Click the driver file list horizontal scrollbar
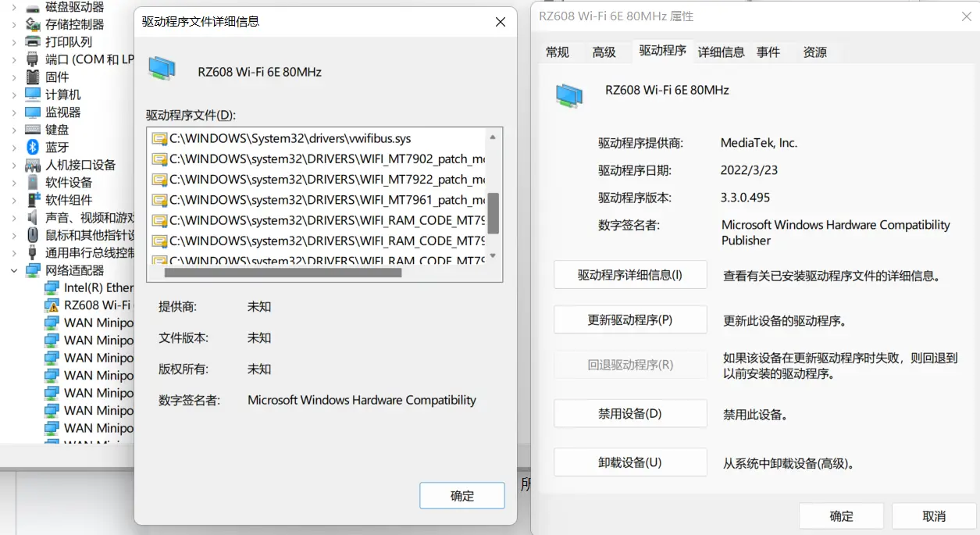Image resolution: width=980 pixels, height=535 pixels. pos(283,273)
